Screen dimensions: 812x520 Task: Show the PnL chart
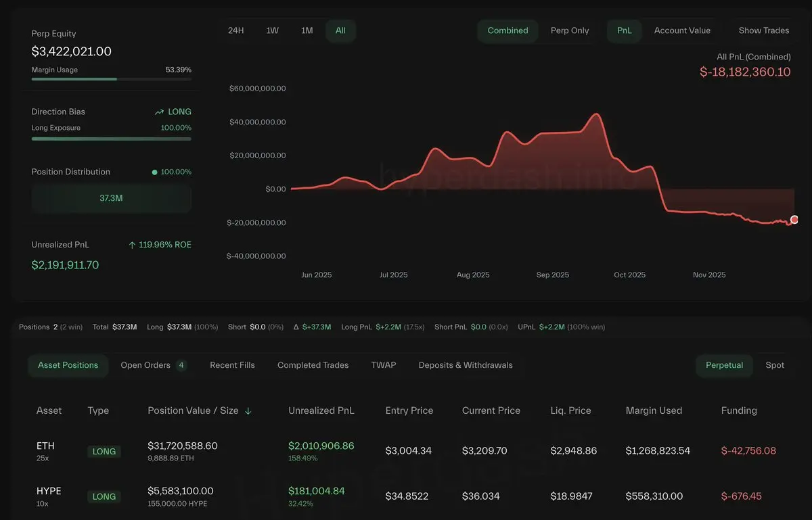point(625,30)
